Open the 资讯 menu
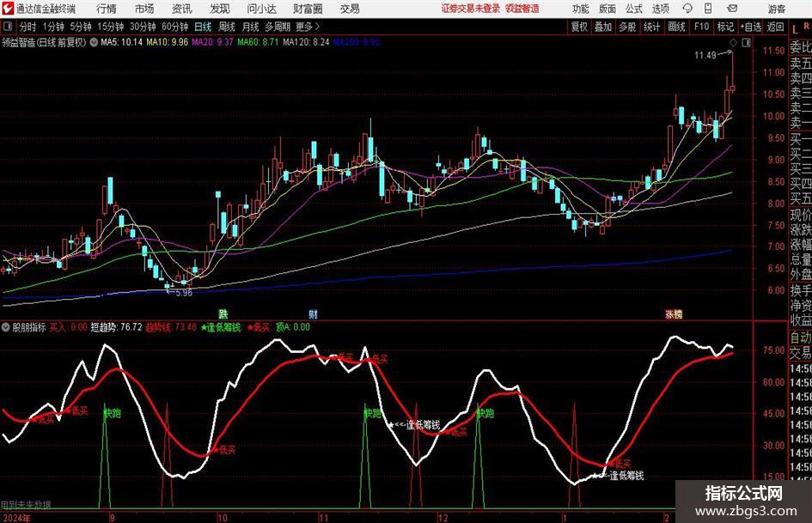The image size is (812, 523). [x=182, y=9]
